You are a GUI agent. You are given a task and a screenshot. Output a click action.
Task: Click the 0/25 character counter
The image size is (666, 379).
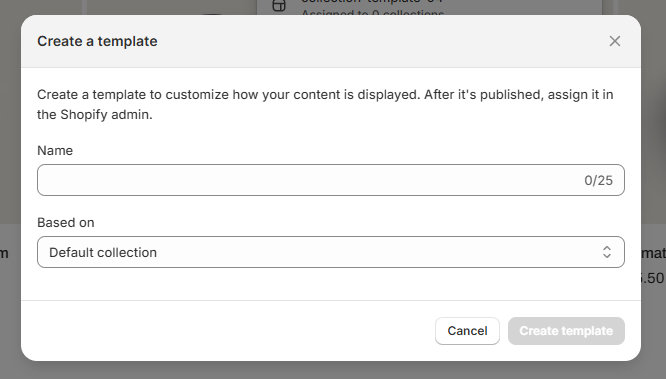[x=598, y=181]
